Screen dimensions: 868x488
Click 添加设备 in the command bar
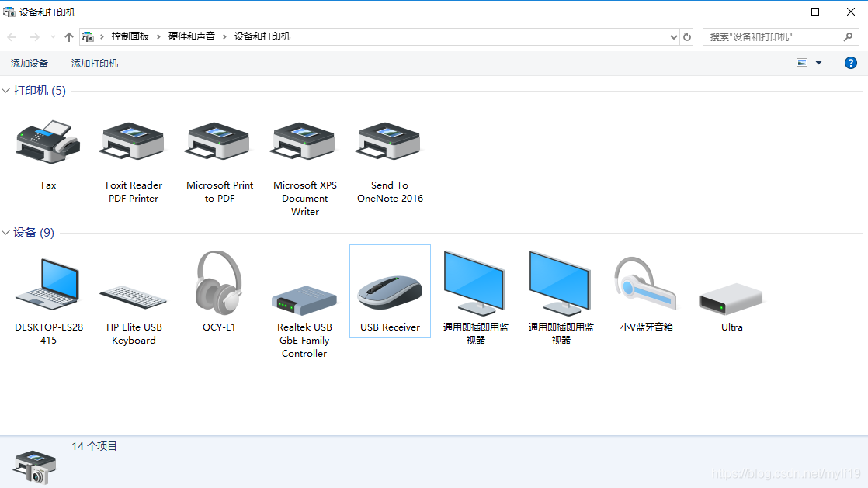click(x=30, y=63)
